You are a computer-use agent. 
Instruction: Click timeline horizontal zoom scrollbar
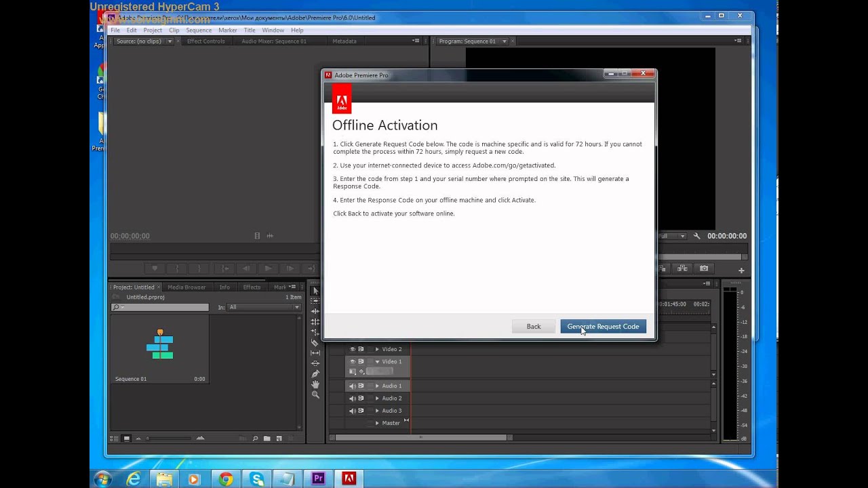click(x=420, y=438)
